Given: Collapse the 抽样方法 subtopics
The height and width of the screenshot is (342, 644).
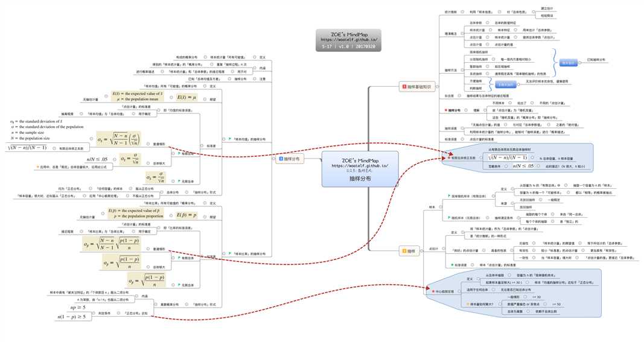Looking at the screenshot, I should point(462,70).
